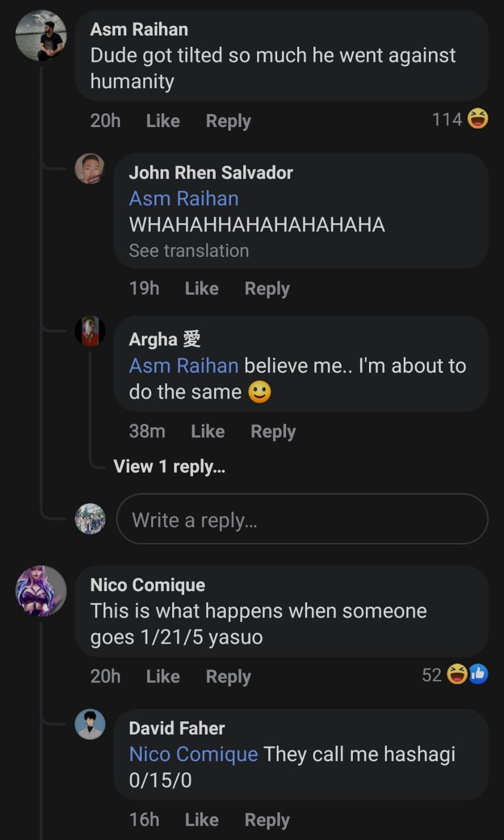504x840 pixels.
Task: Open the 52 reactions on Nico's comment
Action: [x=455, y=675]
